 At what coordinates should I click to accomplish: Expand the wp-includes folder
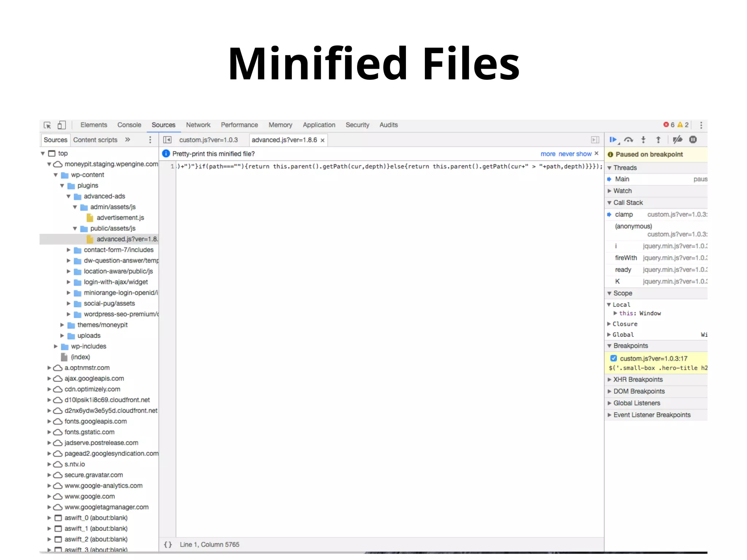56,346
